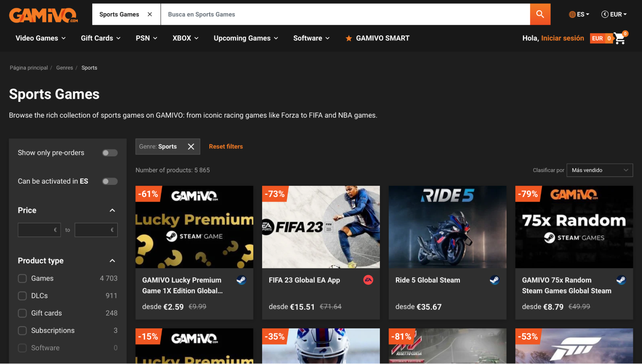Open the Más vendido sort dropdown
Viewport: 642px width, 364px height.
pos(600,170)
